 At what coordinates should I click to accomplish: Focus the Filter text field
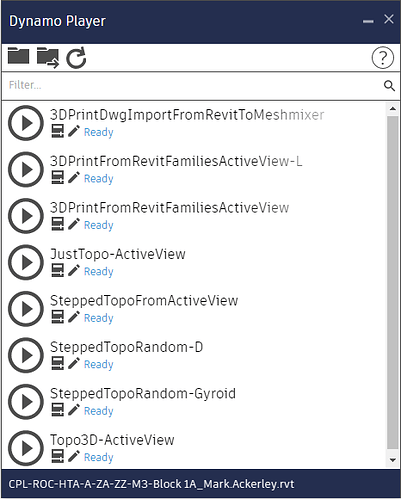click(193, 86)
